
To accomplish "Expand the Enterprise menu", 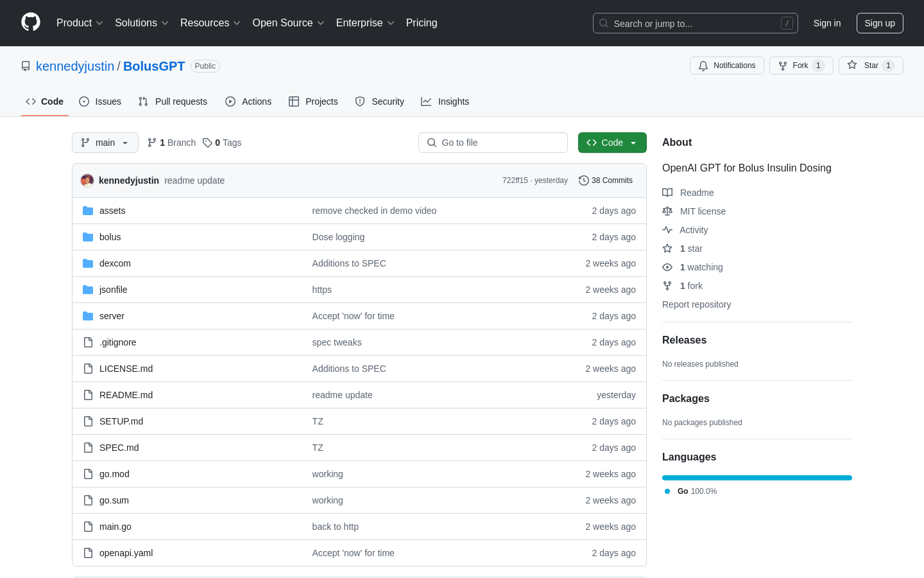I will [x=365, y=22].
